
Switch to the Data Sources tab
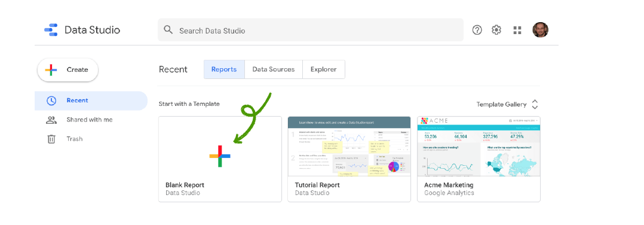[x=274, y=69]
